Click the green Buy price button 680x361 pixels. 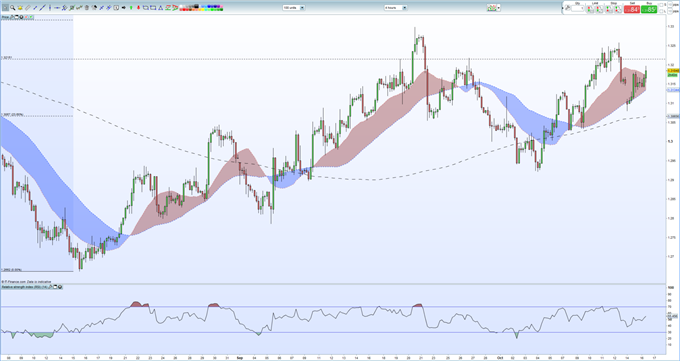[649, 9]
